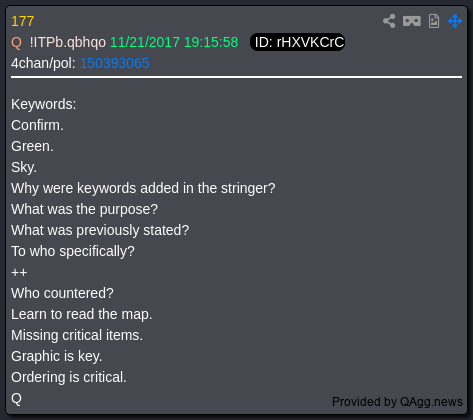Select the blue move arrows icon
The height and width of the screenshot is (420, 473).
click(x=455, y=21)
